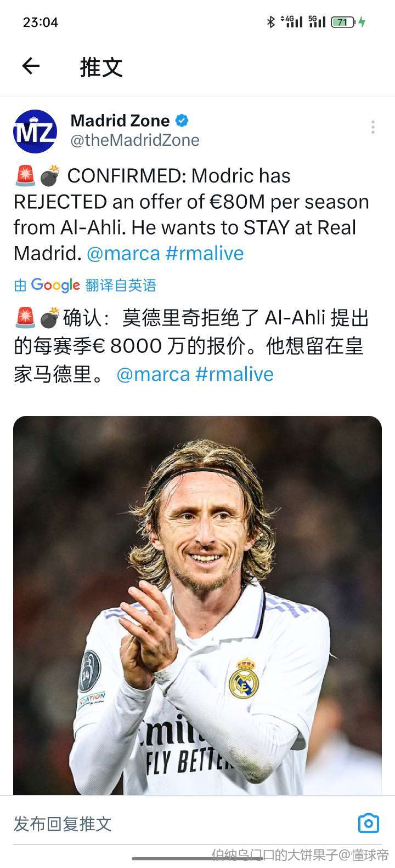
Task: Tap the Bluetooth status bar icon
Action: click(x=270, y=22)
